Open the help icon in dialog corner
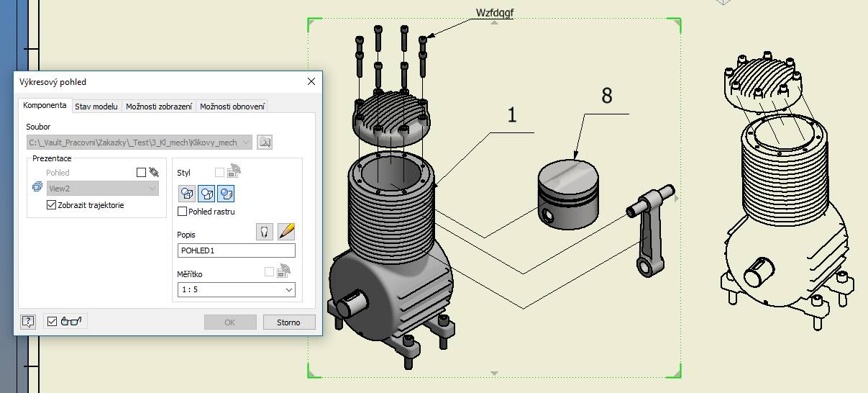Image resolution: width=868 pixels, height=393 pixels. [x=28, y=322]
